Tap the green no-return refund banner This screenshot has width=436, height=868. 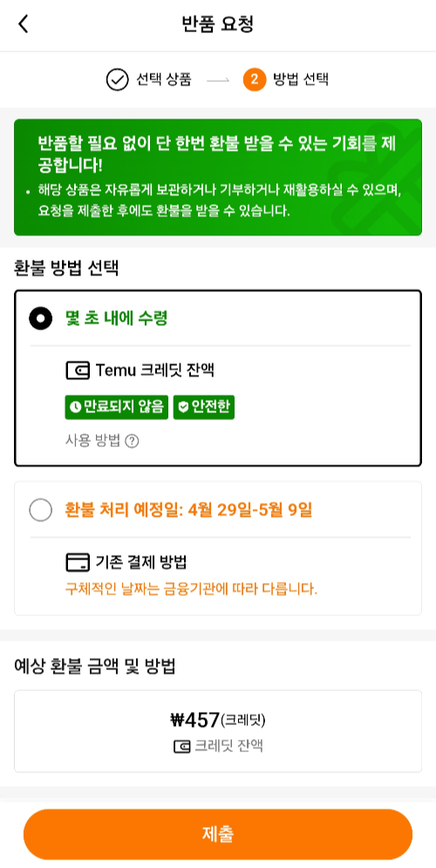(218, 177)
